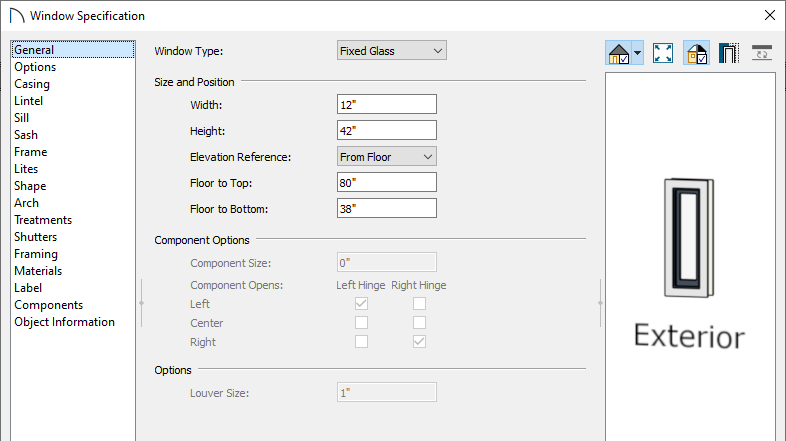Click the framing preview icon
This screenshot has width=786, height=441.
click(729, 53)
